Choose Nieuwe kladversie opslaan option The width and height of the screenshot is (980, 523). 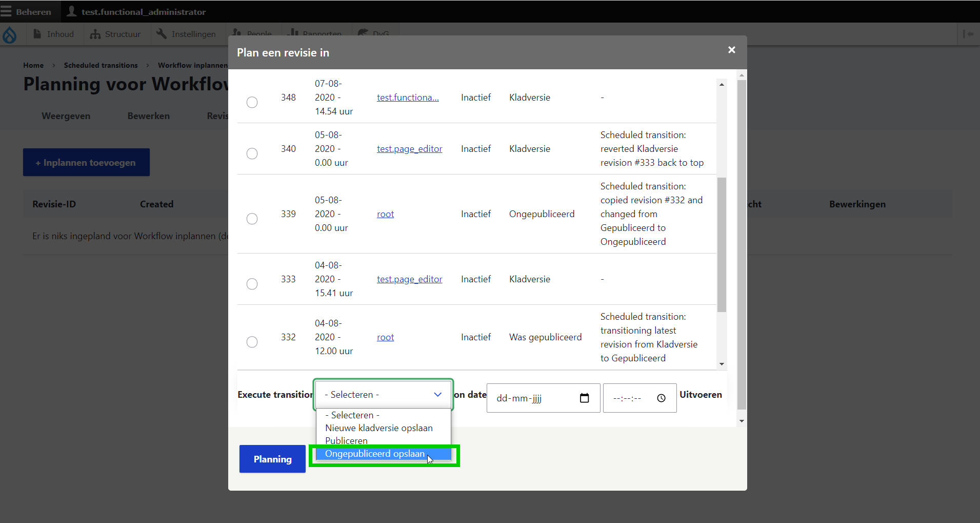coord(378,428)
